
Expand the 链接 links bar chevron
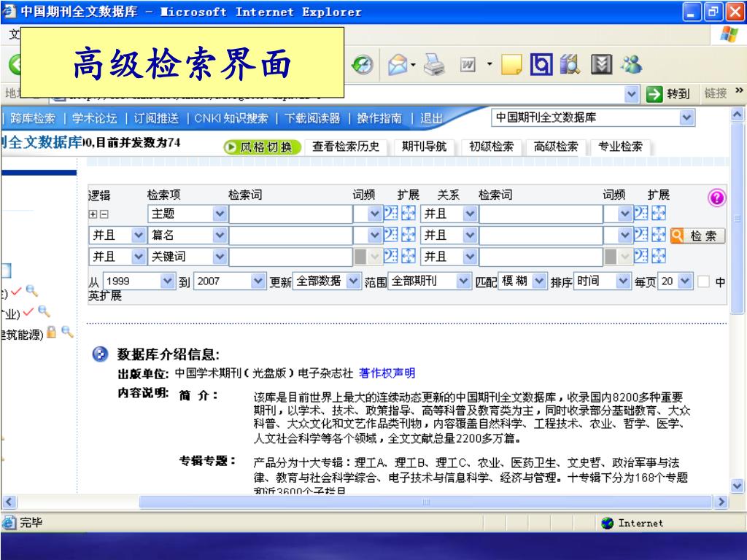coord(739,90)
